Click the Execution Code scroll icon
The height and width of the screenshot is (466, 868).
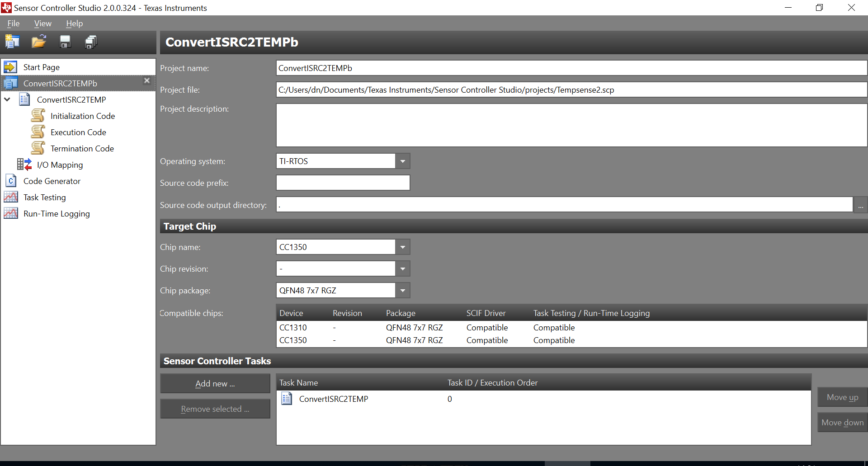(x=38, y=132)
